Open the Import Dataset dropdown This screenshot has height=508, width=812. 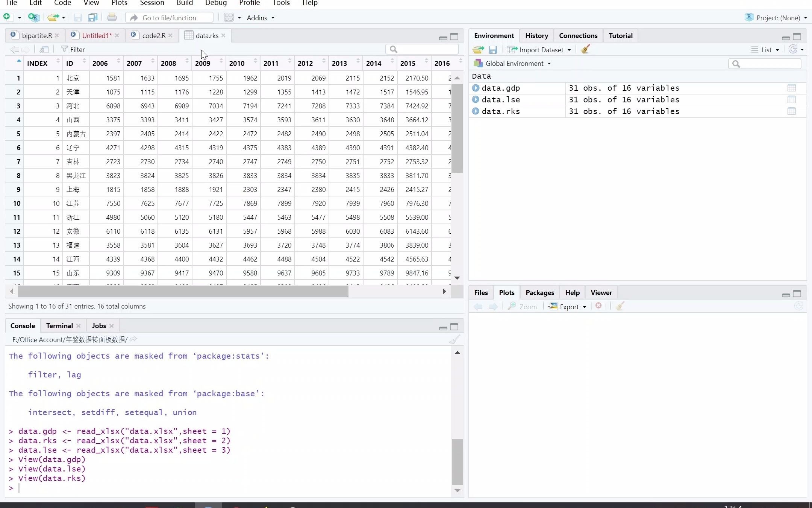pyautogui.click(x=541, y=50)
